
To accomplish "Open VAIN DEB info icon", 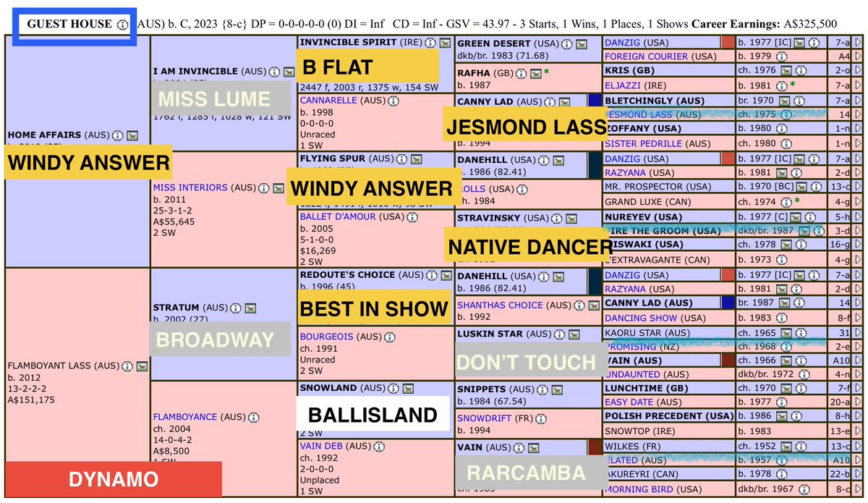I will coord(380,446).
